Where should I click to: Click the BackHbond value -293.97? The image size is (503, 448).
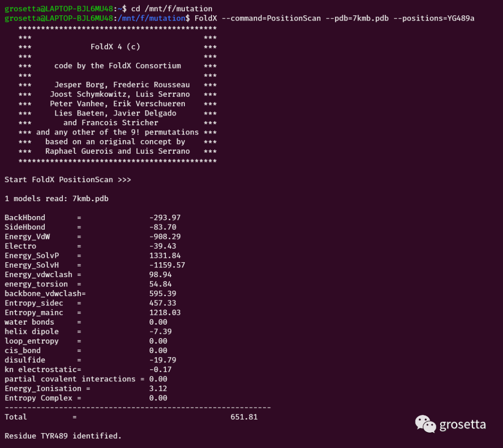click(x=165, y=218)
